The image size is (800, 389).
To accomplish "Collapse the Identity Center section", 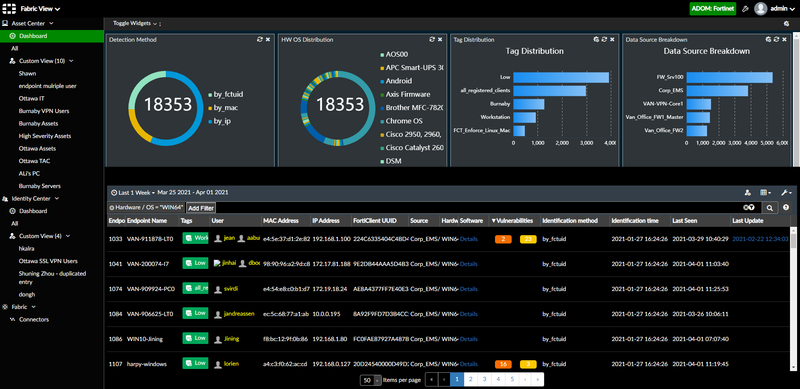I will coord(57,198).
